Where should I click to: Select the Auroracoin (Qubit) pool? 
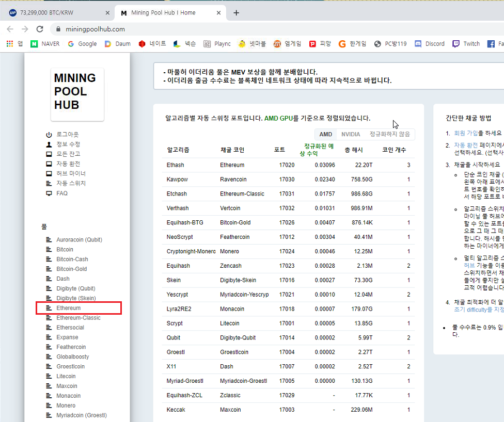80,239
